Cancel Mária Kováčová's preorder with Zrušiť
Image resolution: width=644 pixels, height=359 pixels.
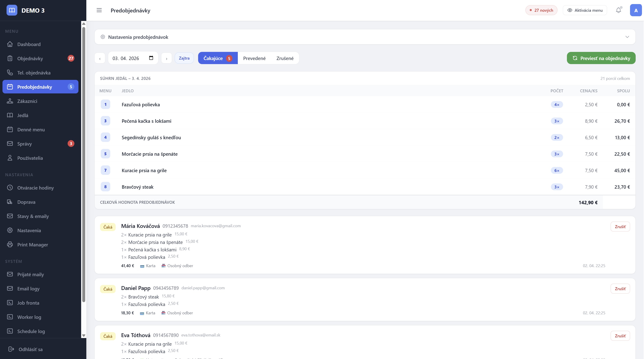pos(620,227)
